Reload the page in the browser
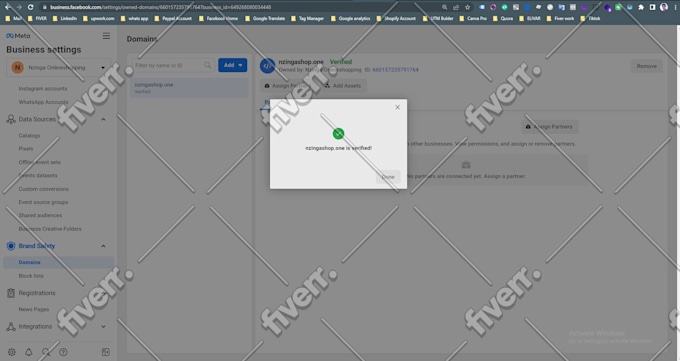680x361 pixels. [x=30, y=7]
